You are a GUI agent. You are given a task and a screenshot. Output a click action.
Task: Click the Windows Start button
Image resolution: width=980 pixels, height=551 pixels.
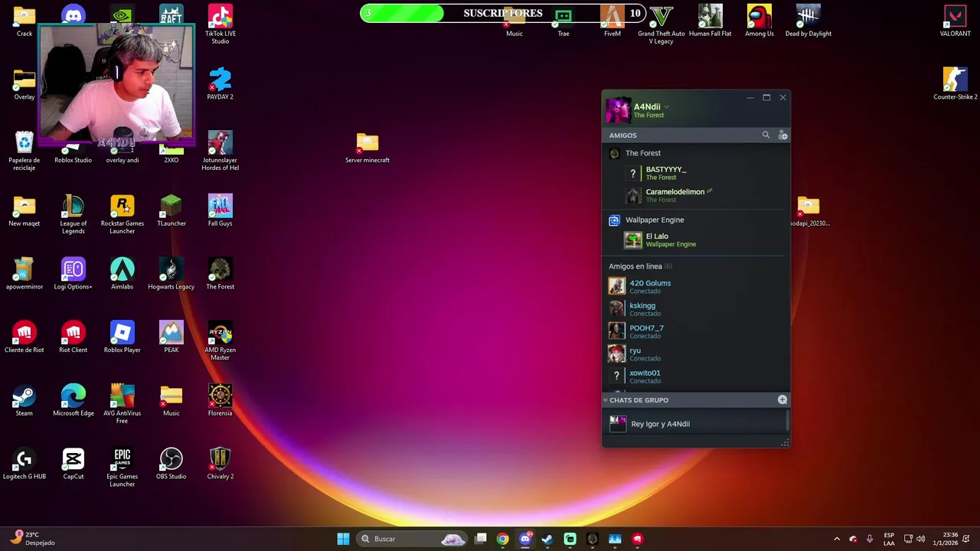pos(343,539)
